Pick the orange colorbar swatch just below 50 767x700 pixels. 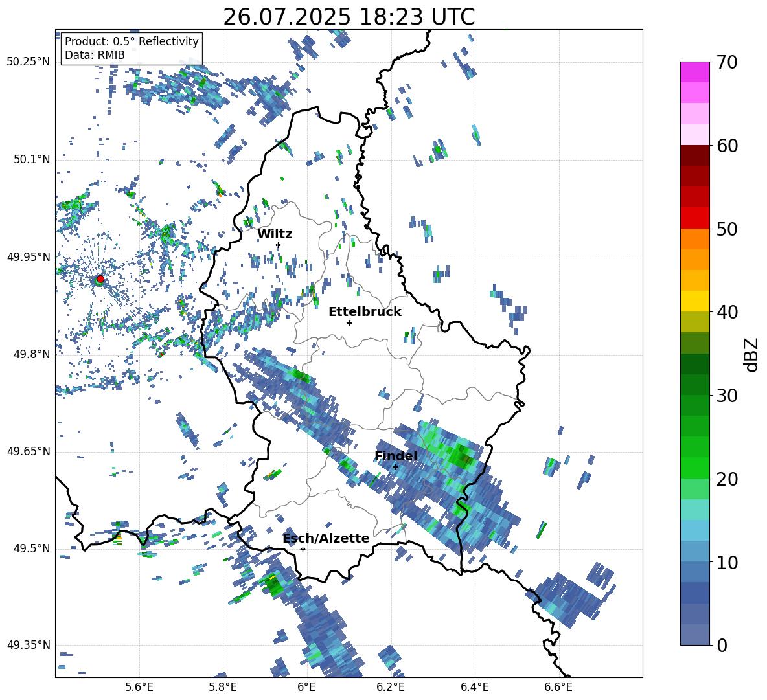[695, 238]
